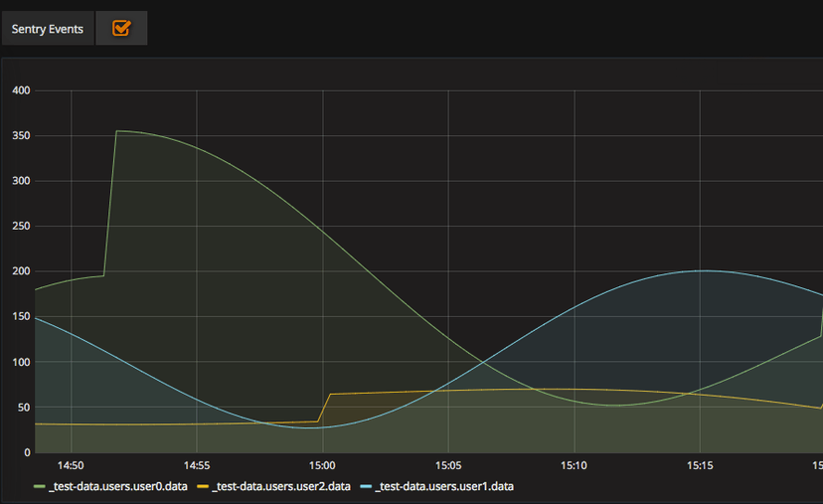The width and height of the screenshot is (823, 504).
Task: Click the 200 label on the y-axis
Action: coord(20,271)
